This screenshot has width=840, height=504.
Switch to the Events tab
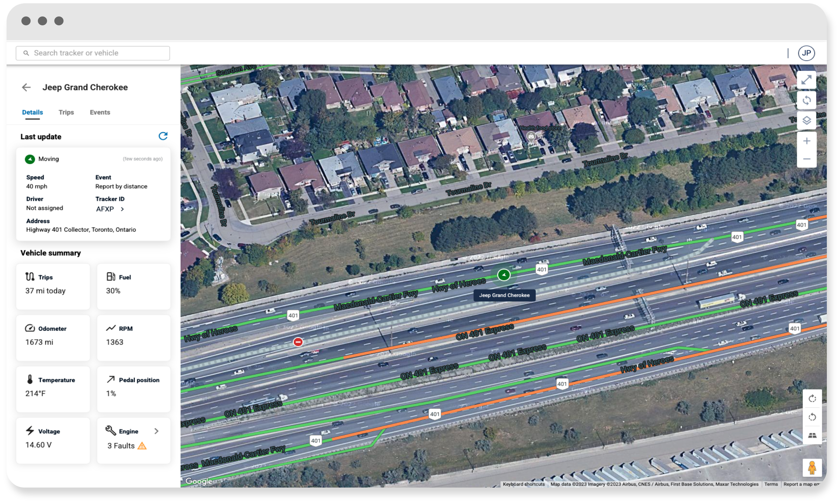tap(100, 113)
